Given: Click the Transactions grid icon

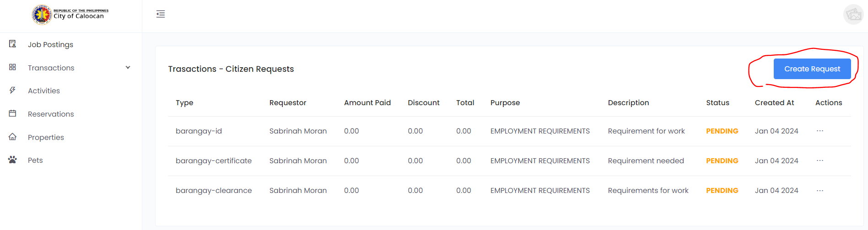Looking at the screenshot, I should click(x=12, y=67).
